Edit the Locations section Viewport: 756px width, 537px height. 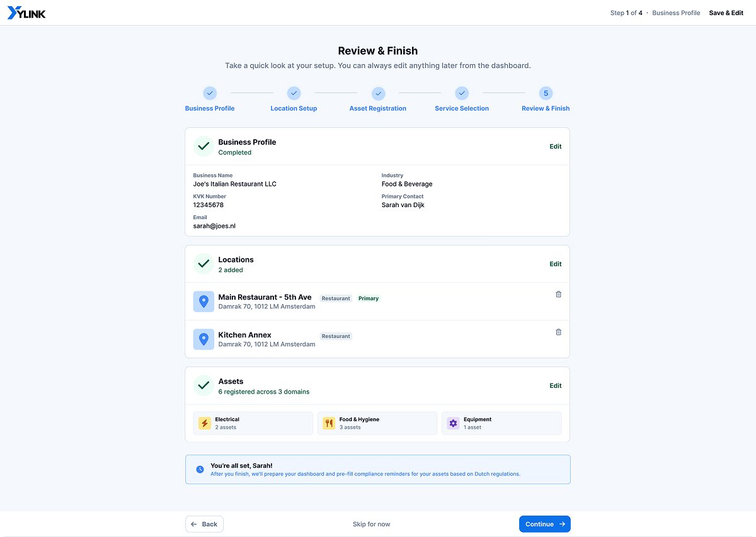tap(555, 264)
